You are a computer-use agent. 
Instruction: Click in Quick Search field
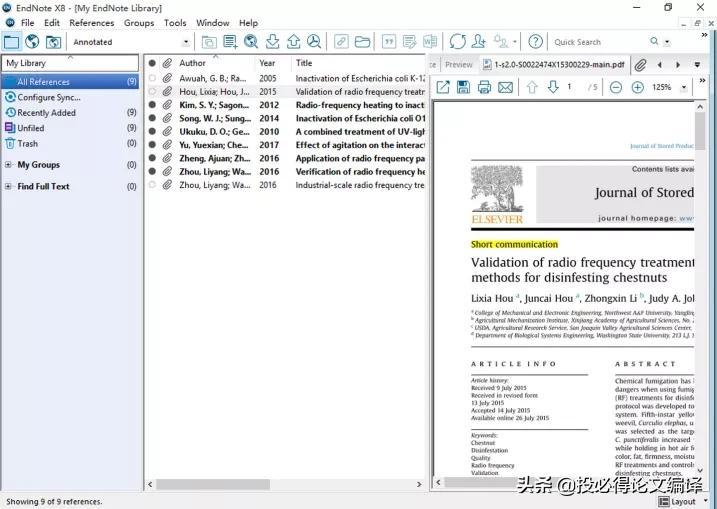(x=599, y=42)
